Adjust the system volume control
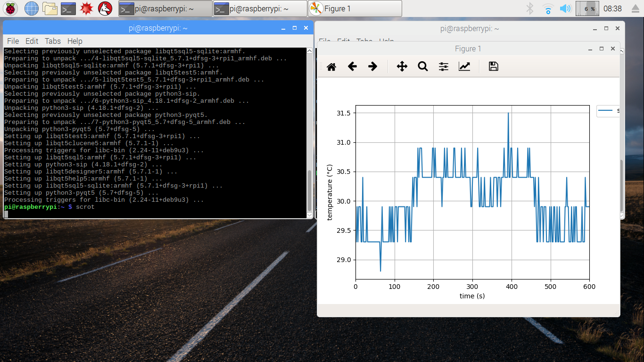 tap(565, 8)
